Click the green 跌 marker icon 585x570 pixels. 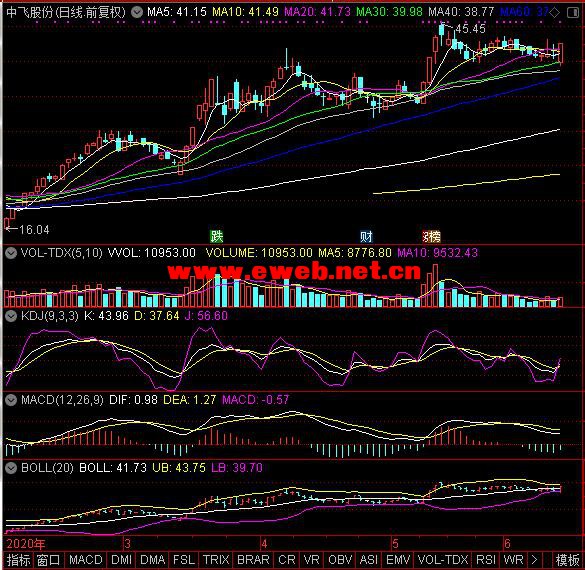[217, 236]
